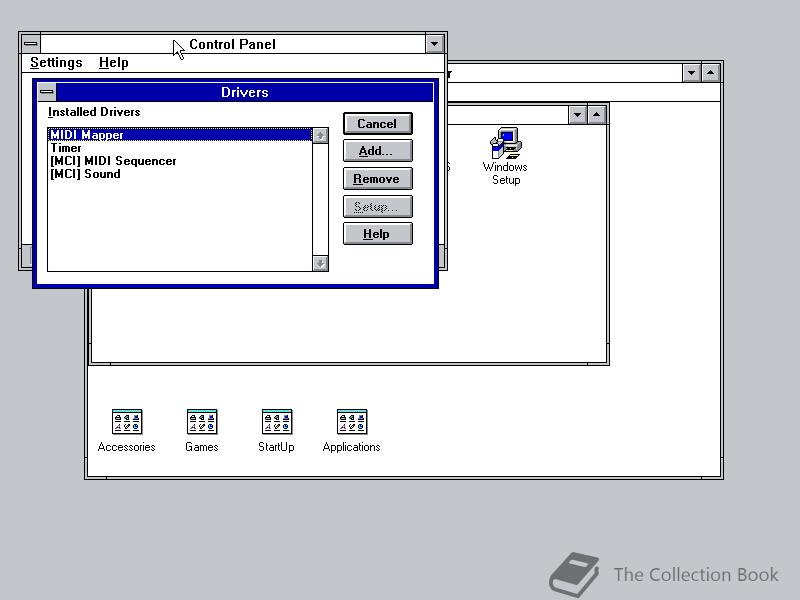Open the Help menu in Control Panel
This screenshot has width=800, height=600.
113,62
